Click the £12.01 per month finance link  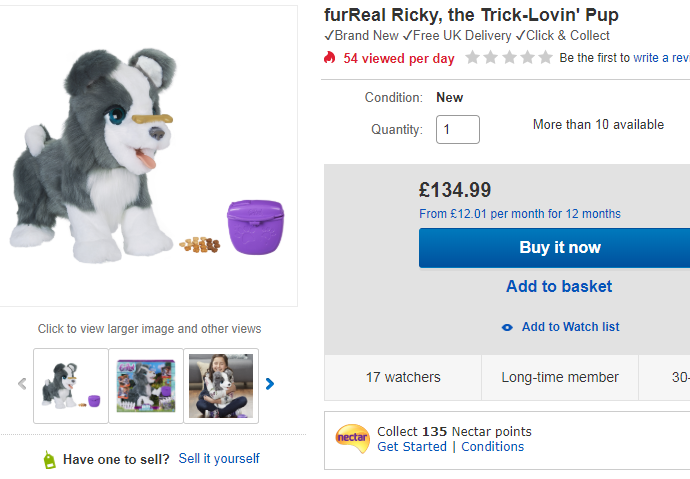(x=520, y=214)
